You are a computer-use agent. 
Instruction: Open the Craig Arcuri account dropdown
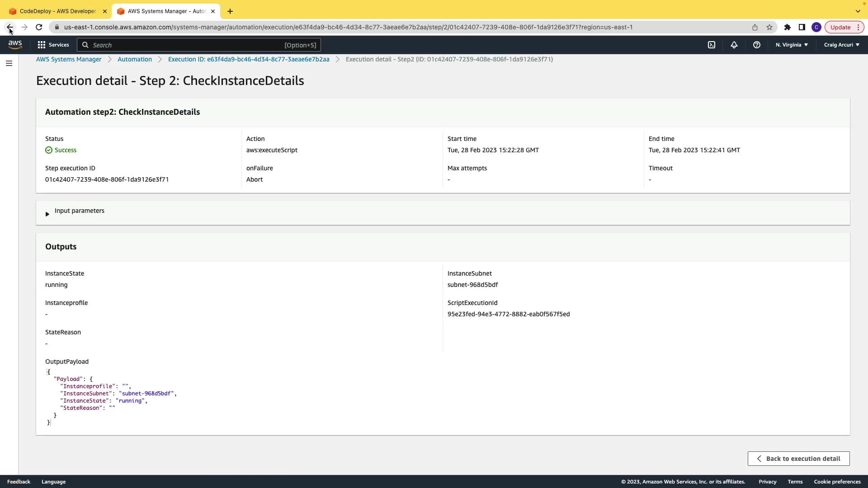pos(841,45)
